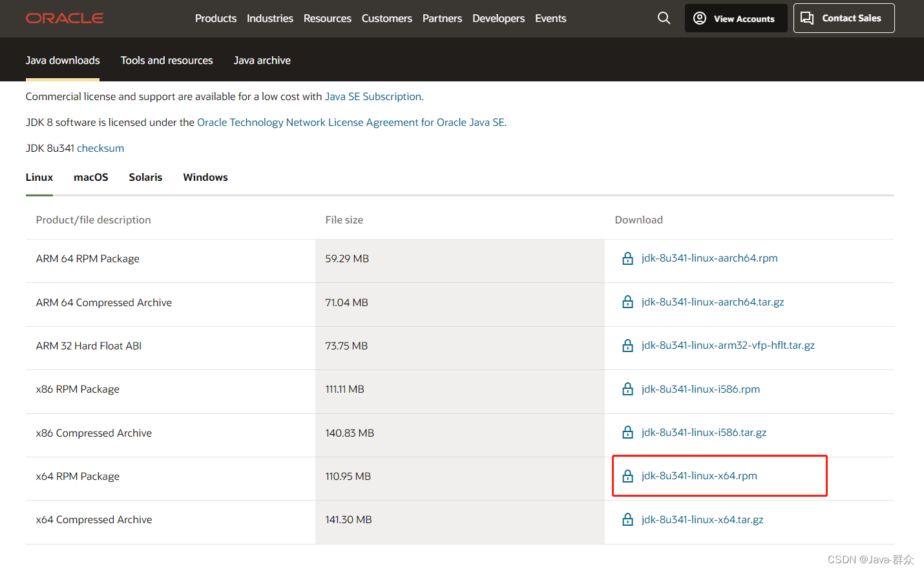The image size is (924, 571).
Task: Select the Linux platform tab
Action: (39, 177)
